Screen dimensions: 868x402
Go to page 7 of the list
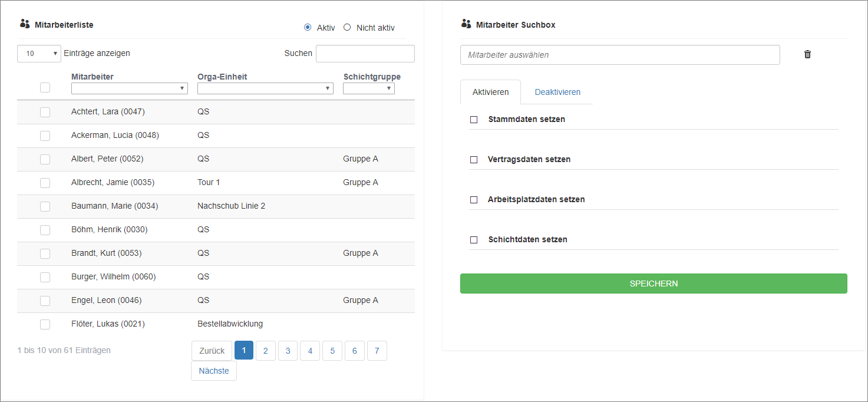pyautogui.click(x=377, y=351)
